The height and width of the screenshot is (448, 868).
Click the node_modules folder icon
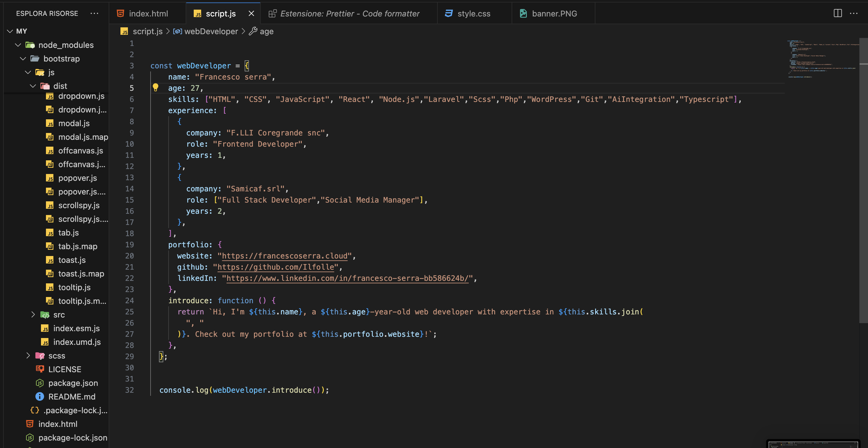point(30,45)
